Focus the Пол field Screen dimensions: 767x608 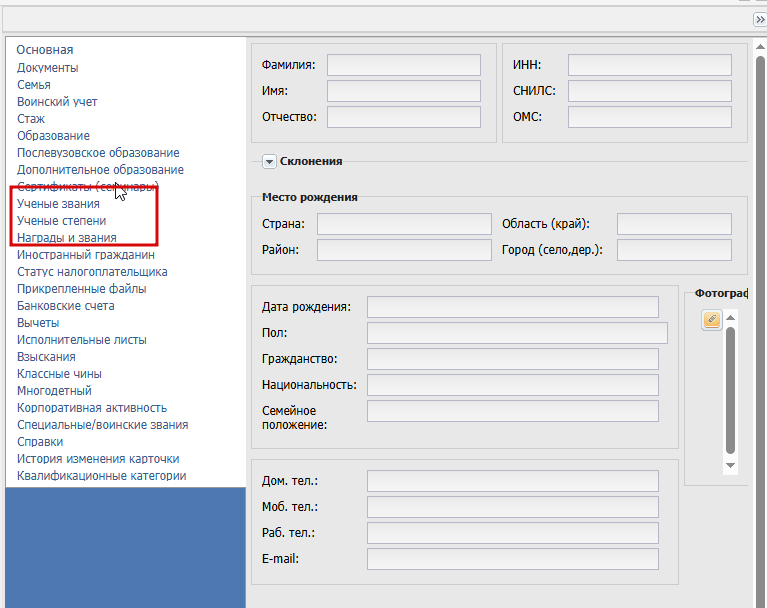pyautogui.click(x=517, y=333)
